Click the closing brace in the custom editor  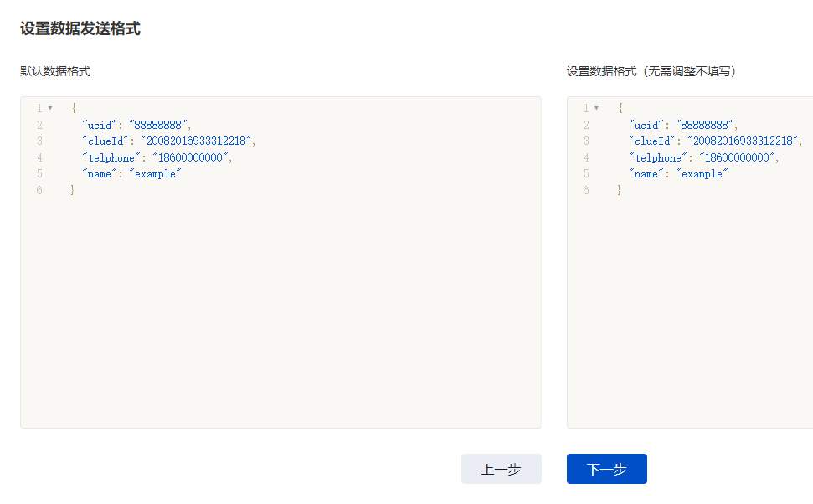pos(619,190)
